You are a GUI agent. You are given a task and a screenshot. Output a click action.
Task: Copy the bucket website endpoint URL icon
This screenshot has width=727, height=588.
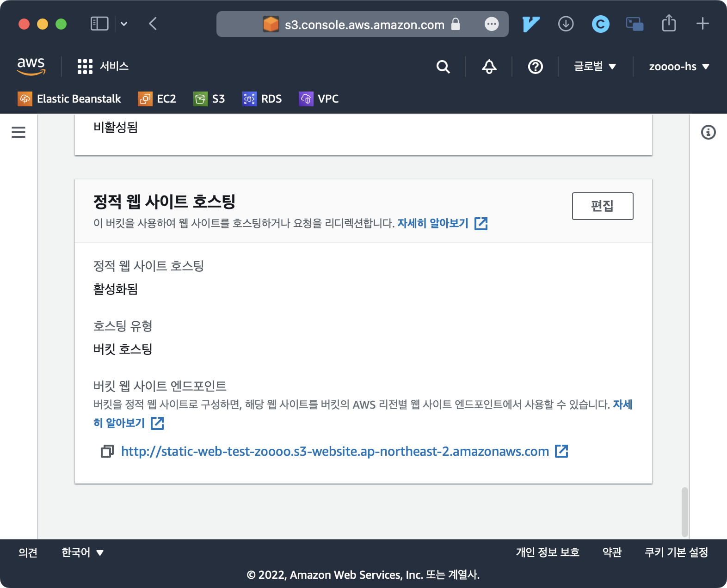click(107, 451)
